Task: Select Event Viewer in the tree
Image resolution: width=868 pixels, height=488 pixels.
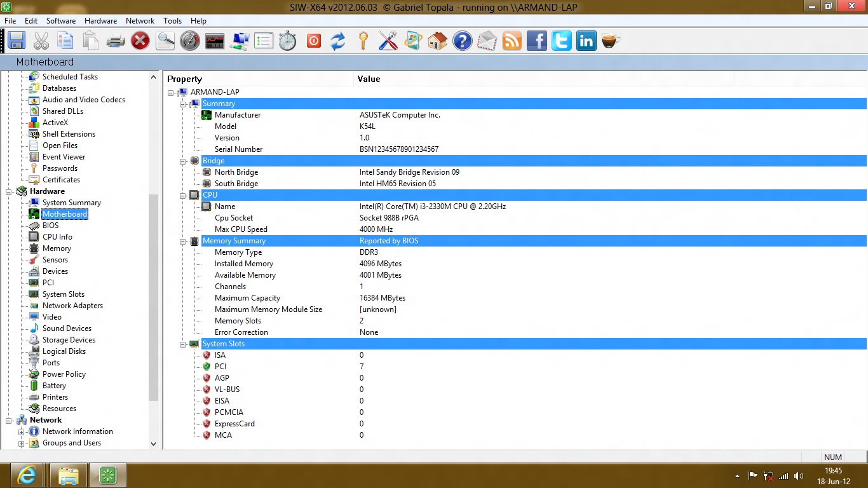Action: point(64,157)
